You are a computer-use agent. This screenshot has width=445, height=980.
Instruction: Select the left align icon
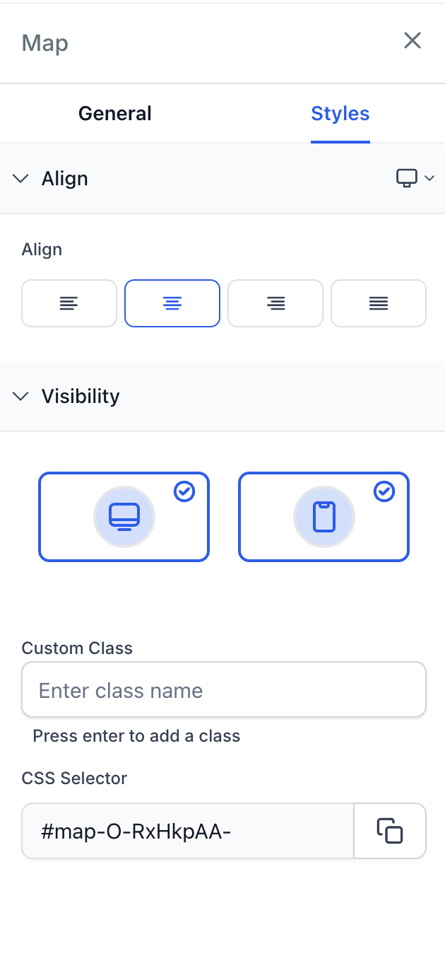[69, 303]
